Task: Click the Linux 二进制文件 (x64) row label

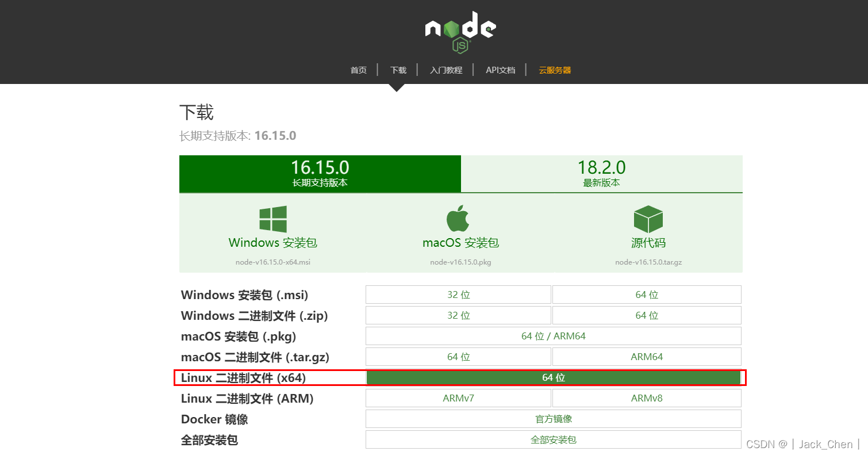Action: click(x=243, y=378)
